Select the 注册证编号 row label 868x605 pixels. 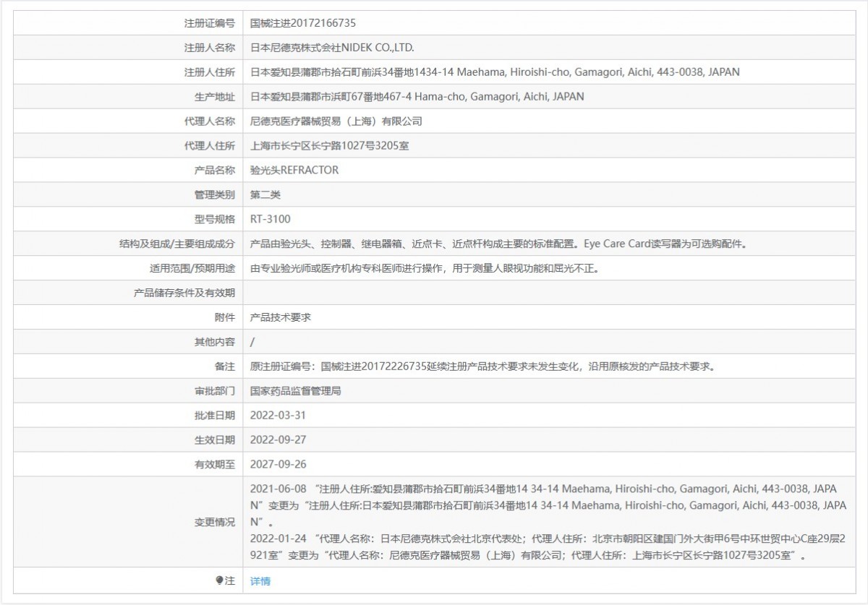click(210, 23)
